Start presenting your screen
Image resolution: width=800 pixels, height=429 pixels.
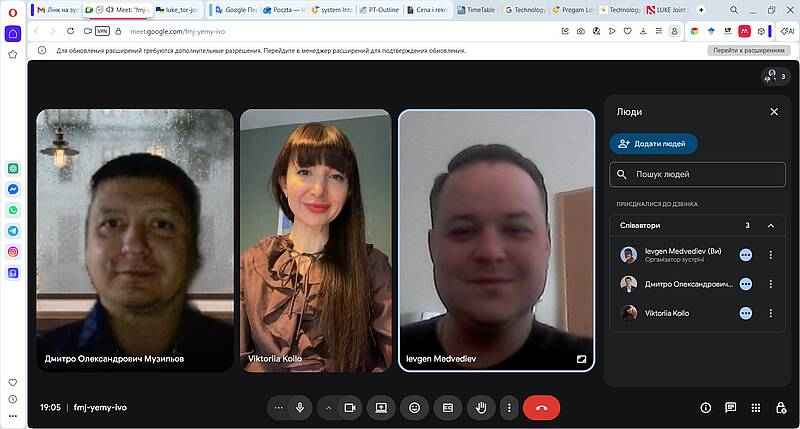[381, 408]
